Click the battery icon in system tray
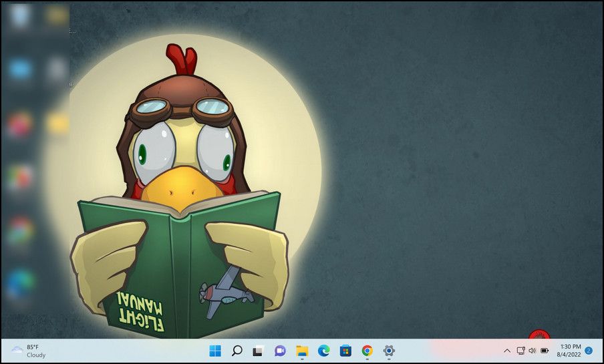Screen dimensions: 604x364 [545, 351]
